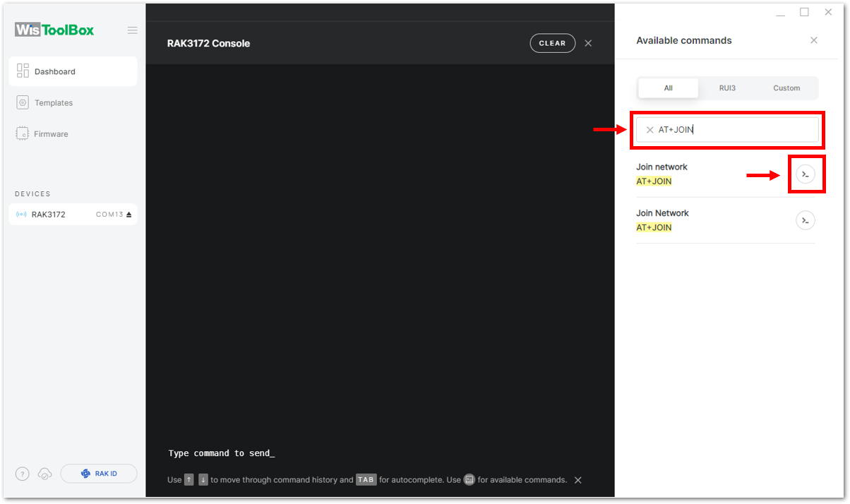Click the cloud status icon
The width and height of the screenshot is (850, 504).
click(x=44, y=474)
